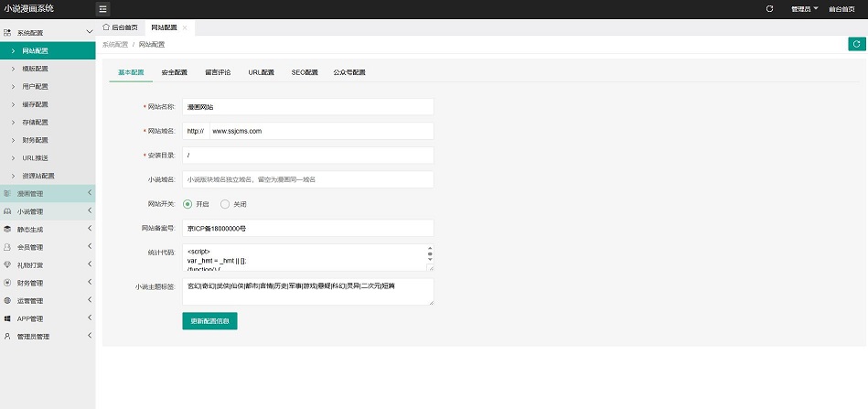Select the 开启 radio for website switch
Screen dimensions: 868x409
tap(188, 204)
